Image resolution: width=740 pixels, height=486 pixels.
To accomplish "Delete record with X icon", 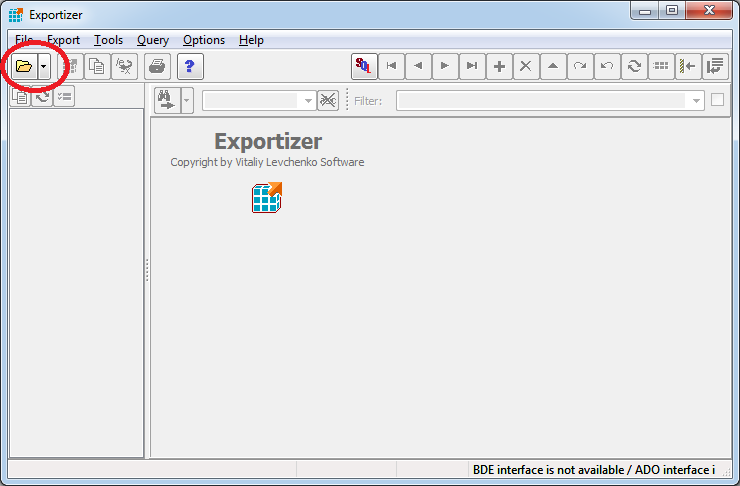I will point(526,67).
